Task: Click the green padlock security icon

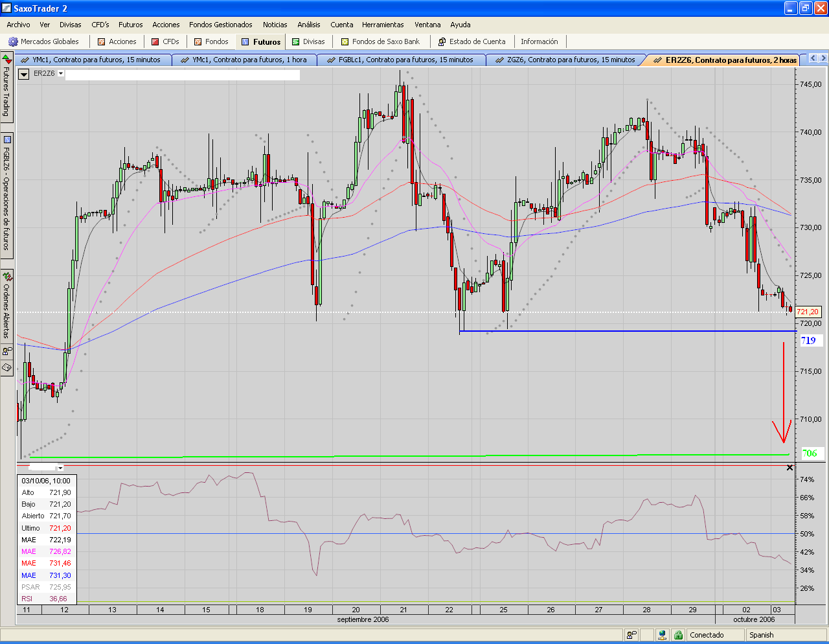Action: (x=678, y=635)
